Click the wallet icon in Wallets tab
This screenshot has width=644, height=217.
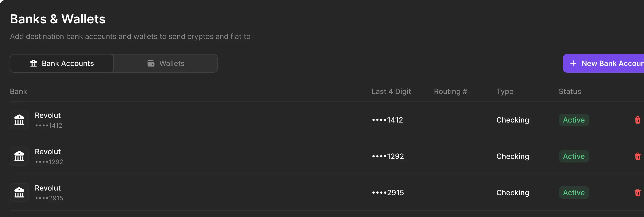click(x=151, y=63)
